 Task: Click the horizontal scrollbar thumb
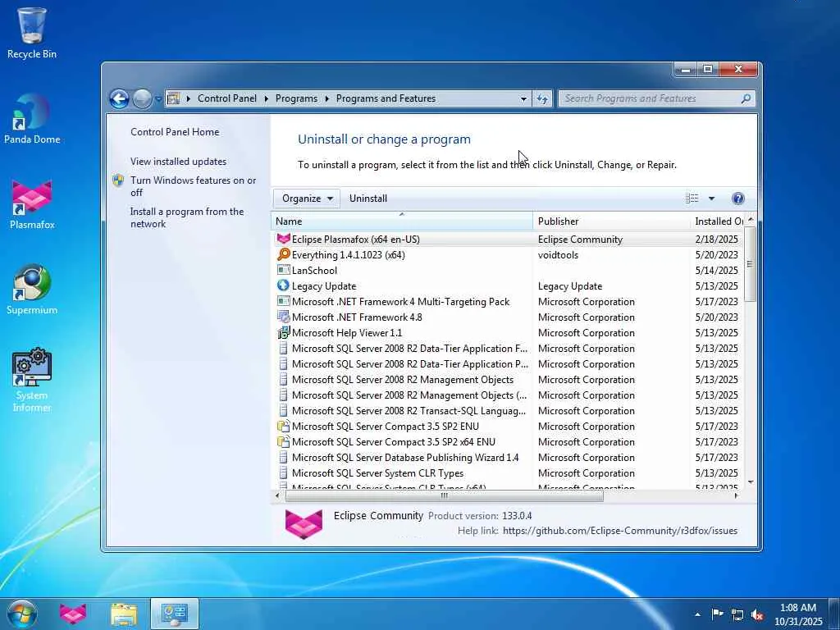coord(444,495)
